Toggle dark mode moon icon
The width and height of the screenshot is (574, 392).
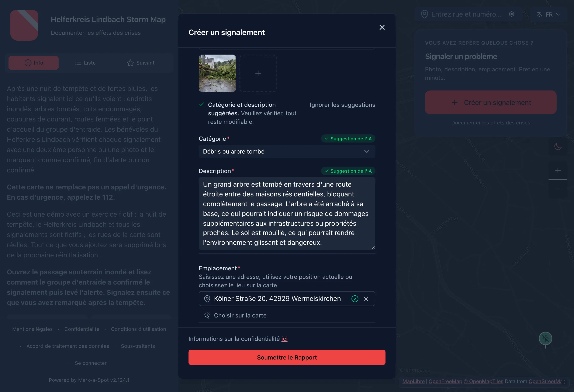tap(558, 147)
